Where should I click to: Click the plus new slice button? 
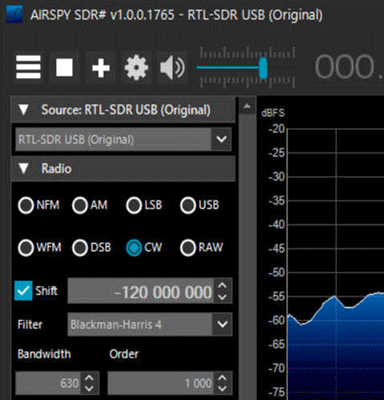[100, 68]
